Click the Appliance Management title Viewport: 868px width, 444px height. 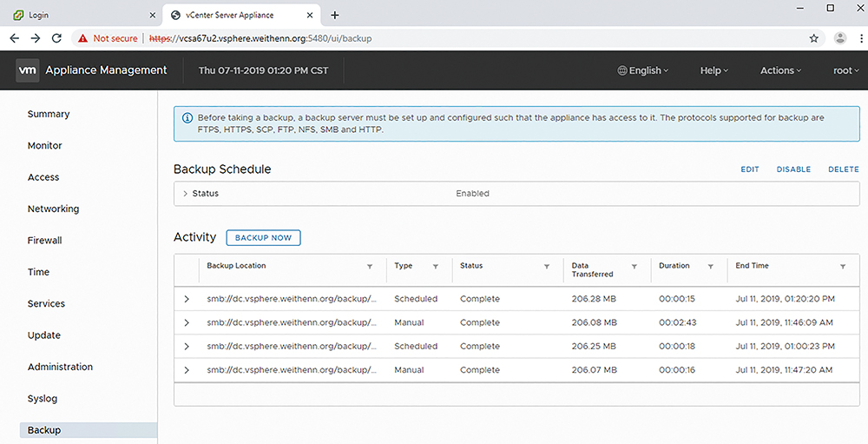click(x=106, y=70)
